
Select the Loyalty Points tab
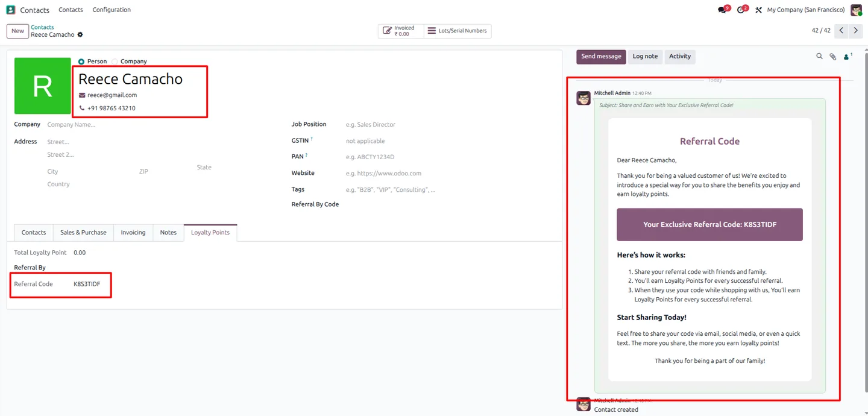coord(210,233)
